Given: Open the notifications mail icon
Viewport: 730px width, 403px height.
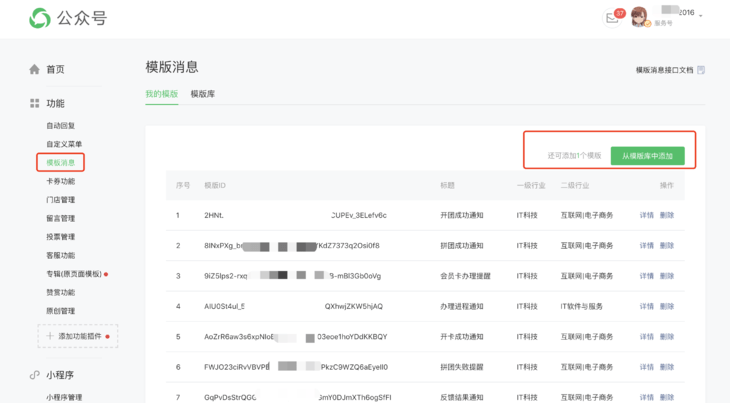Looking at the screenshot, I should (x=612, y=18).
